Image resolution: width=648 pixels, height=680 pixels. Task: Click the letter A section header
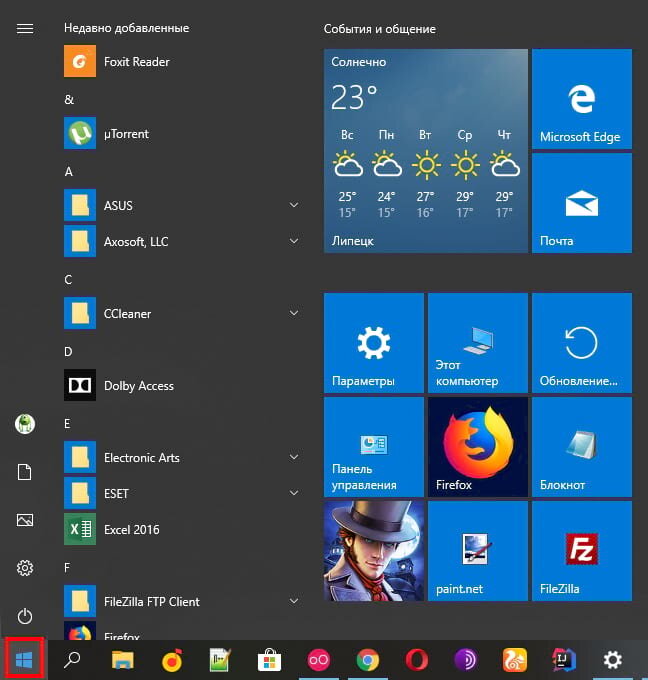[x=69, y=172]
